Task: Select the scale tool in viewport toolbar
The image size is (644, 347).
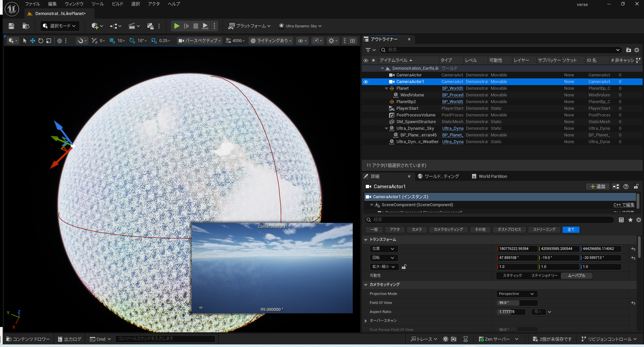Action: click(49, 41)
